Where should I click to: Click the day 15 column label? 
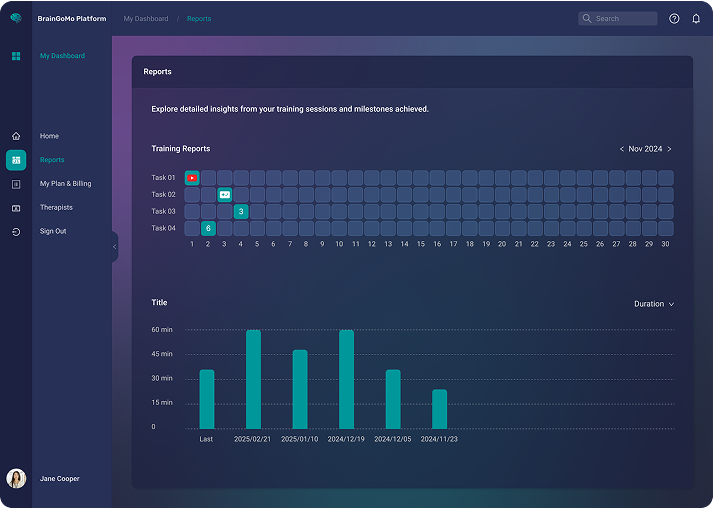(421, 244)
